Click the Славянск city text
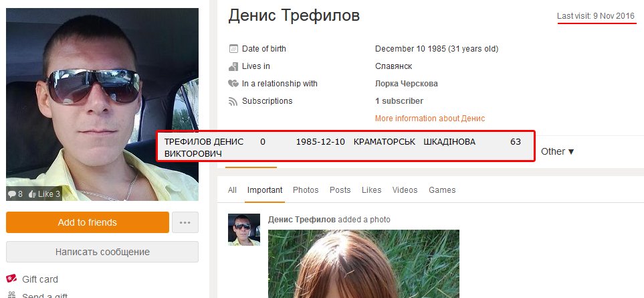This screenshot has width=644, height=298. click(393, 66)
